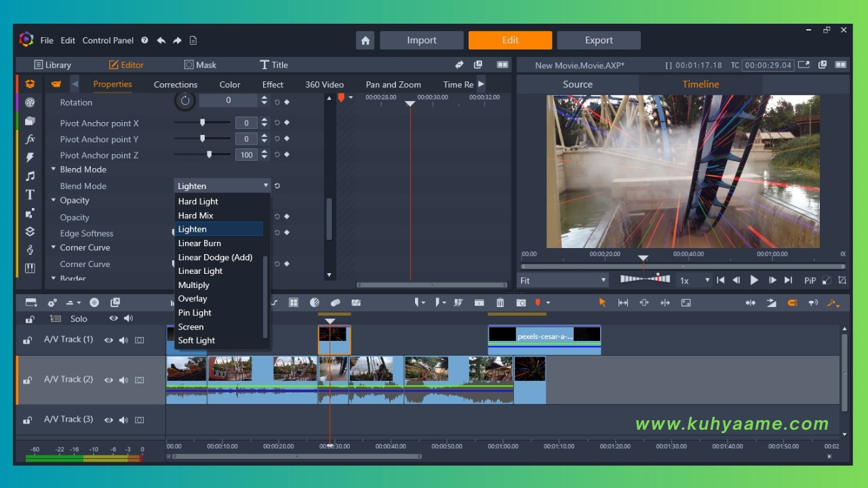Play the preview video
The width and height of the screenshot is (868, 488).
tap(754, 281)
